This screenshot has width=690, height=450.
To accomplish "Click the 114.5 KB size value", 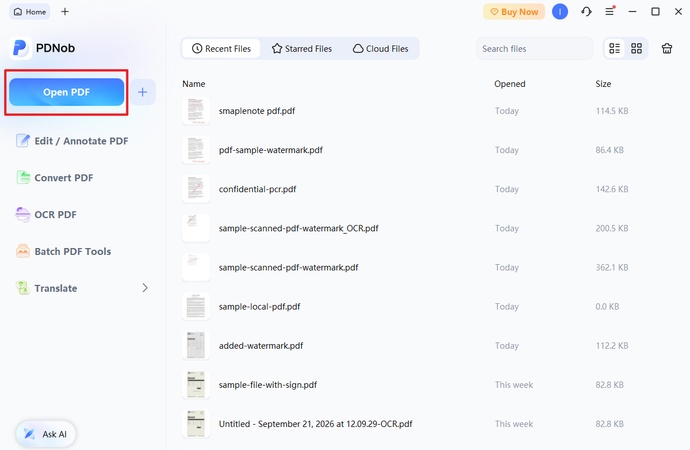I will pyautogui.click(x=612, y=111).
